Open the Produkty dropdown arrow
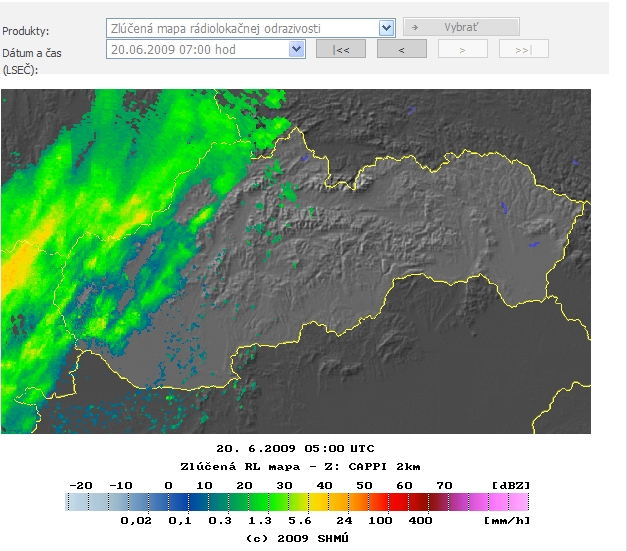 click(387, 27)
